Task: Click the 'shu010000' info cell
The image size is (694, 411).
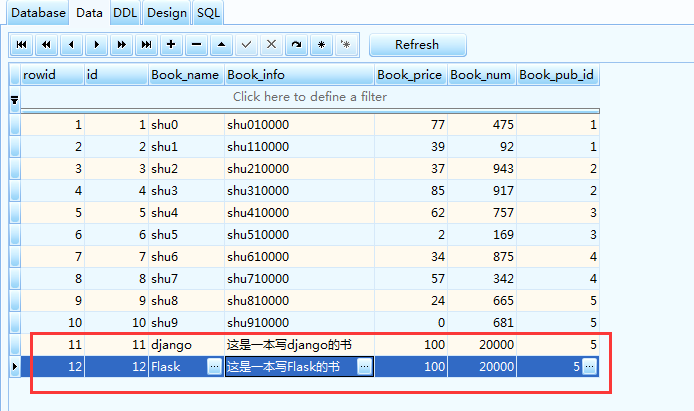Action: [x=300, y=125]
